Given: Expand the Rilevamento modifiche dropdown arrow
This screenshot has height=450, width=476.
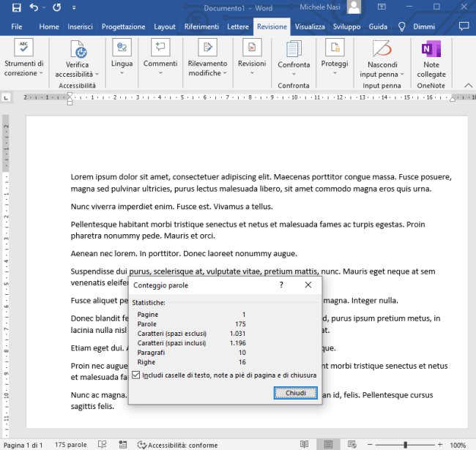Looking at the screenshot, I should pos(225,72).
